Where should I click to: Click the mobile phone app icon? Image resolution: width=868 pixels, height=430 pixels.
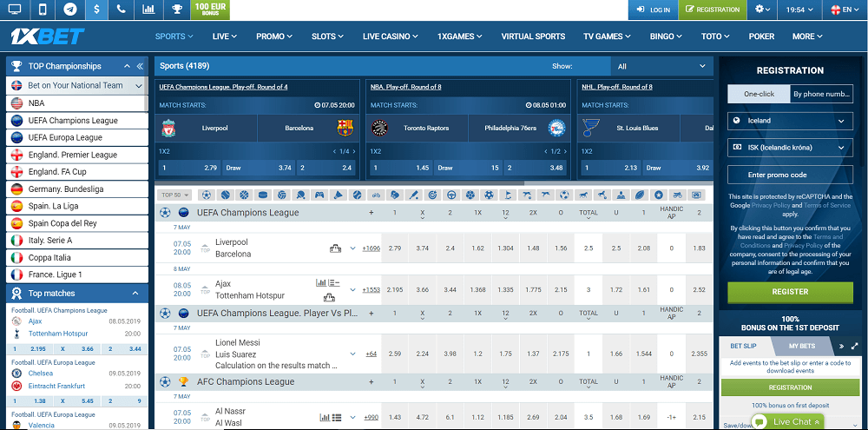pyautogui.click(x=43, y=10)
